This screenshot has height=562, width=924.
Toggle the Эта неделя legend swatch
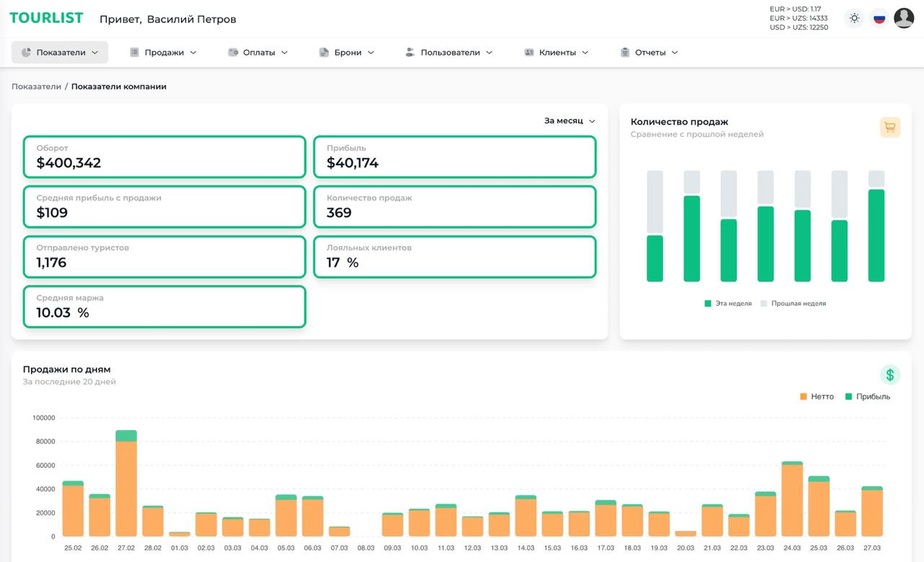coord(708,304)
